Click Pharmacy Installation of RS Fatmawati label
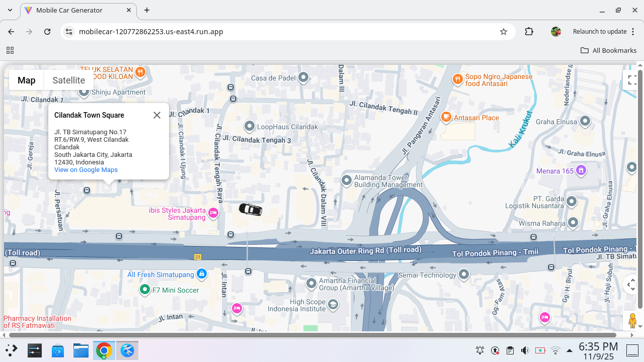Image resolution: width=644 pixels, height=362 pixels. tap(38, 322)
